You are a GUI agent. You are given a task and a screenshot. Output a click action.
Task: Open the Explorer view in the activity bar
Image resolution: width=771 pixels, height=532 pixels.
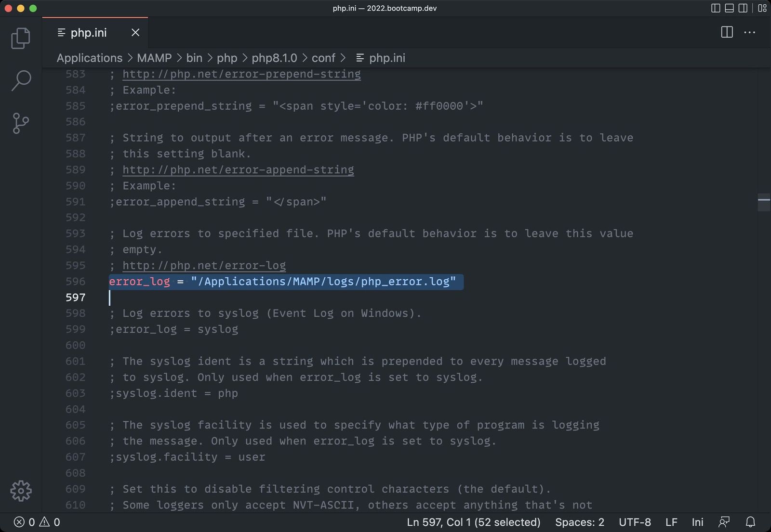[21, 38]
